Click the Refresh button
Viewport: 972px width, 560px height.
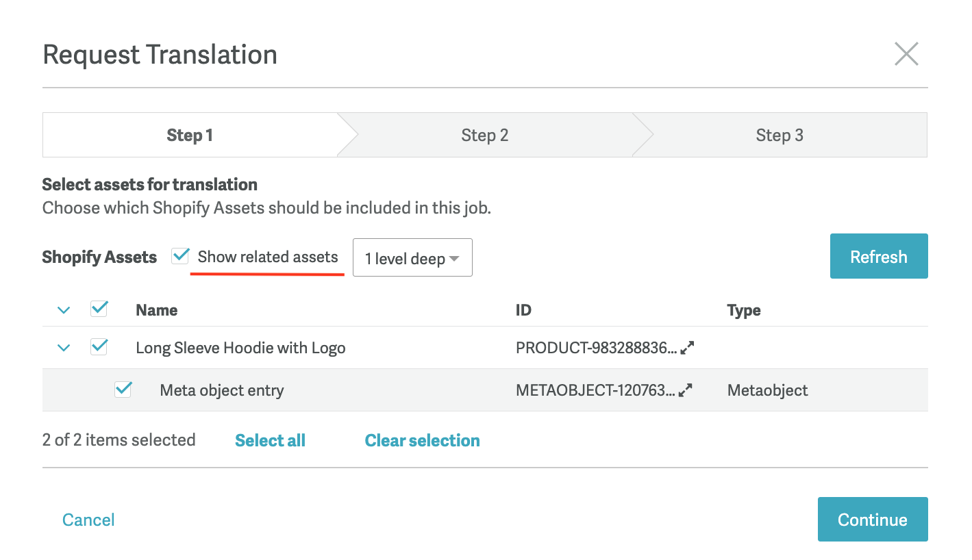879,256
